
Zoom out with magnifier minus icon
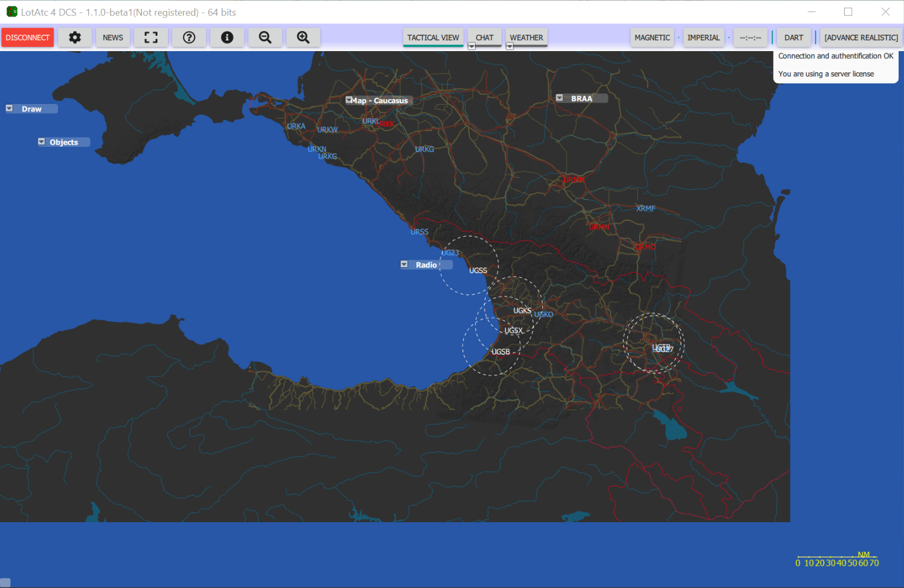(x=266, y=38)
